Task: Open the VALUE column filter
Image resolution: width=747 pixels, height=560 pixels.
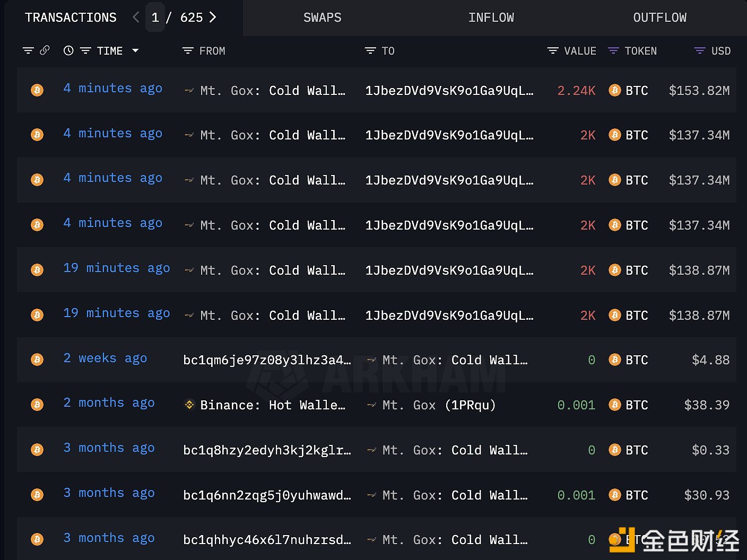Action: point(553,51)
